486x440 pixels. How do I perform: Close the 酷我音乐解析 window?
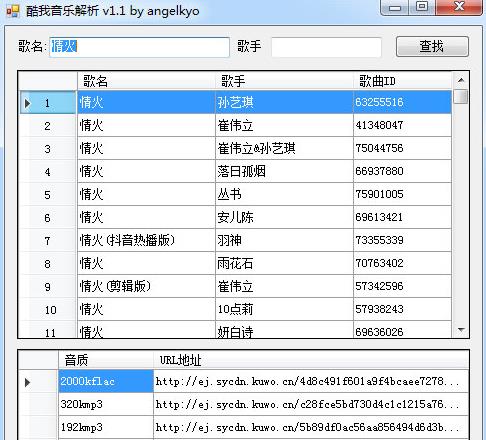point(459,7)
